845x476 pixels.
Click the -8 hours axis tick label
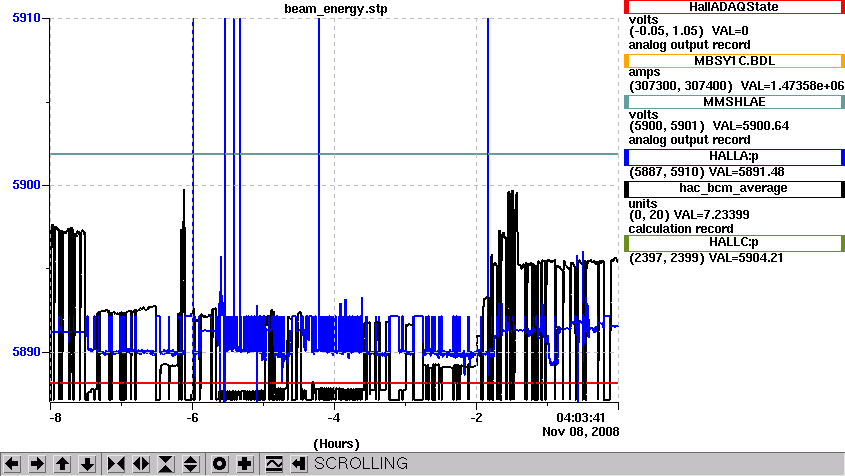(55, 418)
